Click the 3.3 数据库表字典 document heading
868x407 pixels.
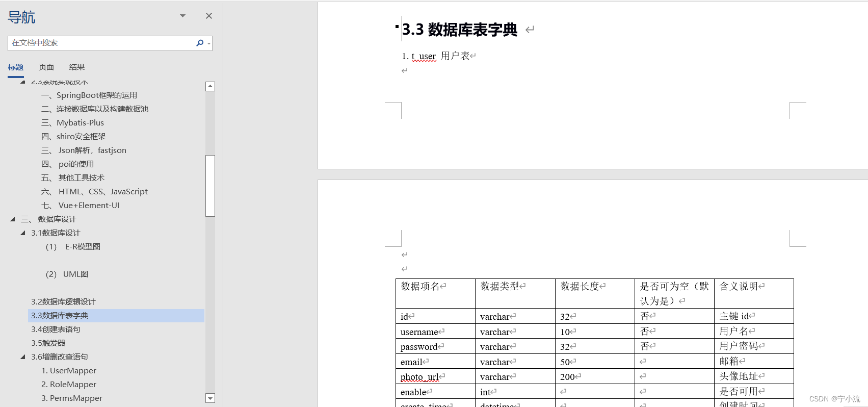point(460,30)
